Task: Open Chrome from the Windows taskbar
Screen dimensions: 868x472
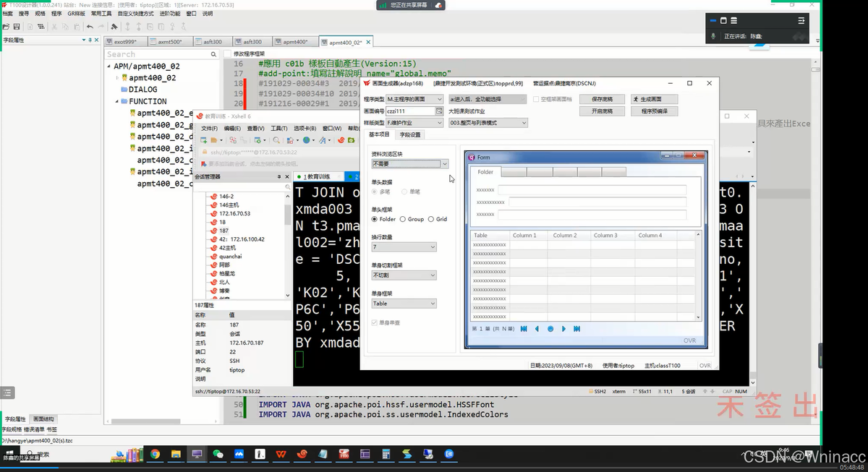Action: tap(154, 455)
